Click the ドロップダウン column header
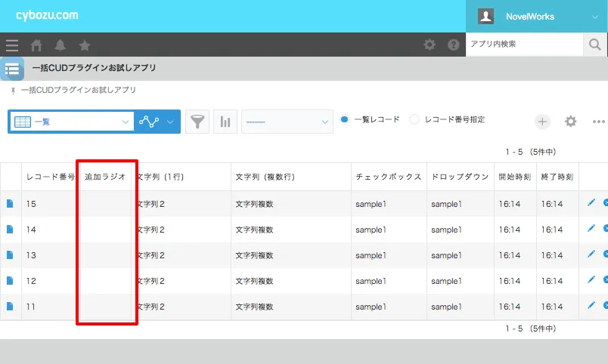This screenshot has width=608, height=364. click(x=460, y=177)
